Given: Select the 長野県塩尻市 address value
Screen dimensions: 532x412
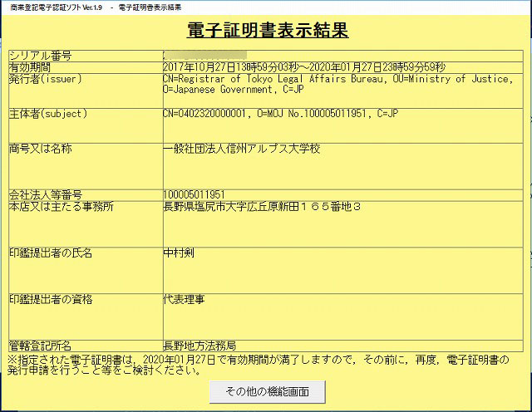Looking at the screenshot, I should coord(262,205).
